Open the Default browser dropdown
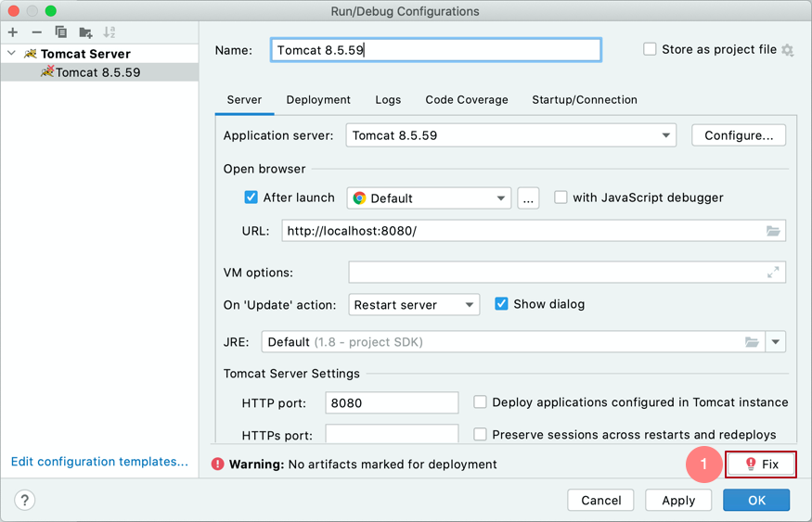Viewport: 812px width, 522px height. pos(429,198)
